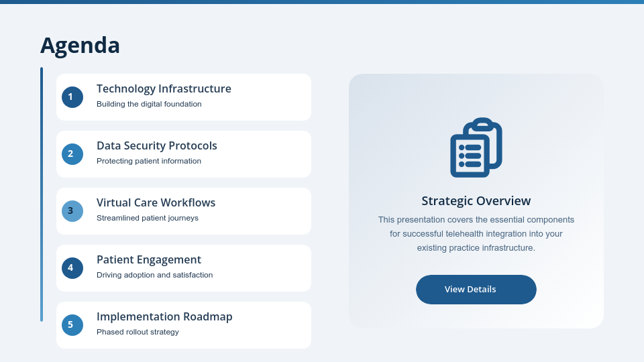
Task: Click the number 5 circle badge
Action: click(72, 325)
